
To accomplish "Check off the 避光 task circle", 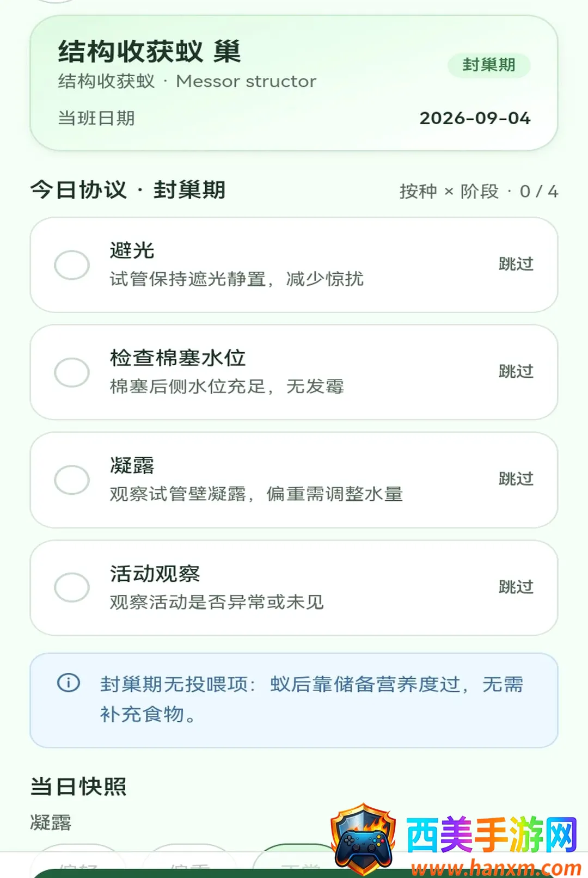I will 72,265.
